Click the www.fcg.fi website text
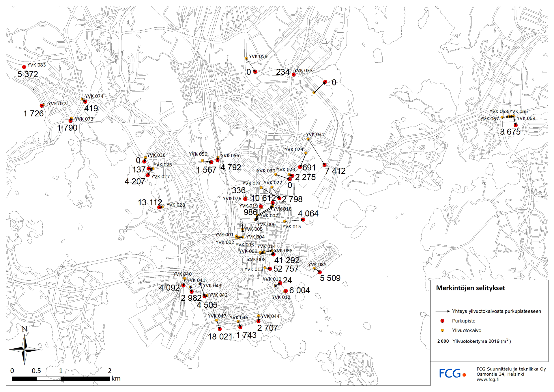The height and width of the screenshot is (392, 554). (488, 380)
